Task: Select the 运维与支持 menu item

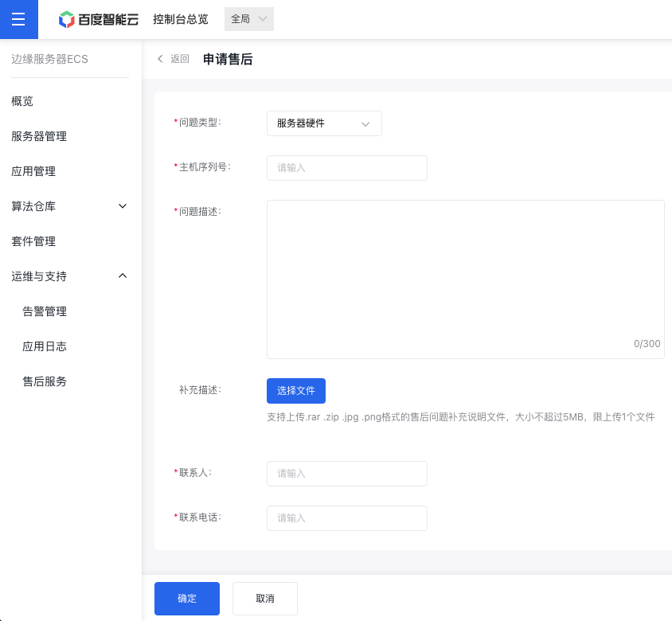Action: (39, 276)
